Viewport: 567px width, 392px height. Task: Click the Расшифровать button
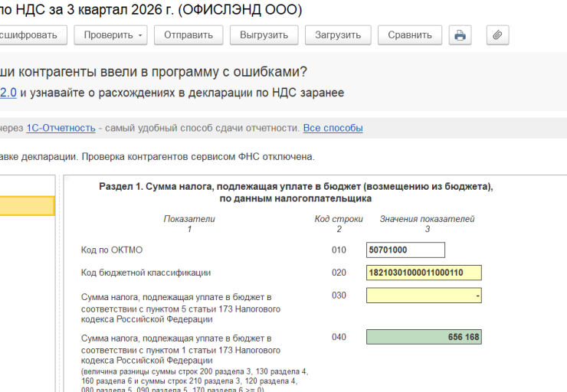pos(32,35)
